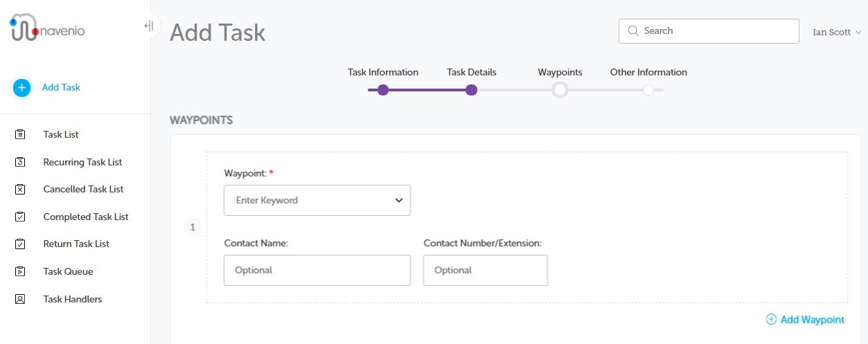
Task: Open Task List via its sidebar icon
Action: pyautogui.click(x=20, y=134)
